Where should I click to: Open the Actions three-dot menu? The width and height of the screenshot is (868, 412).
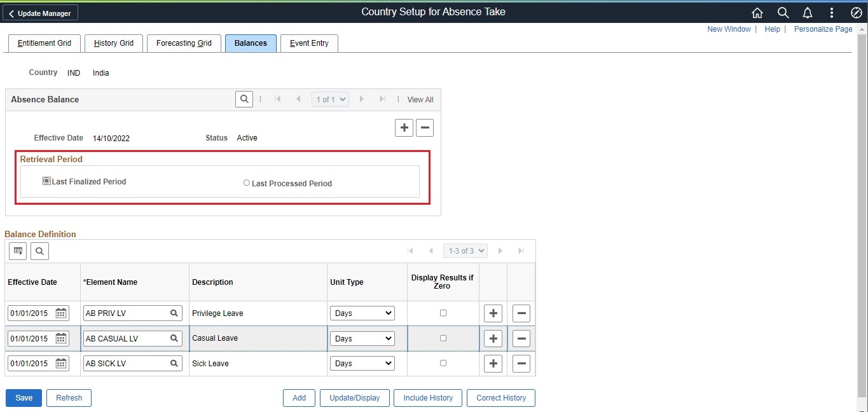[x=830, y=12]
